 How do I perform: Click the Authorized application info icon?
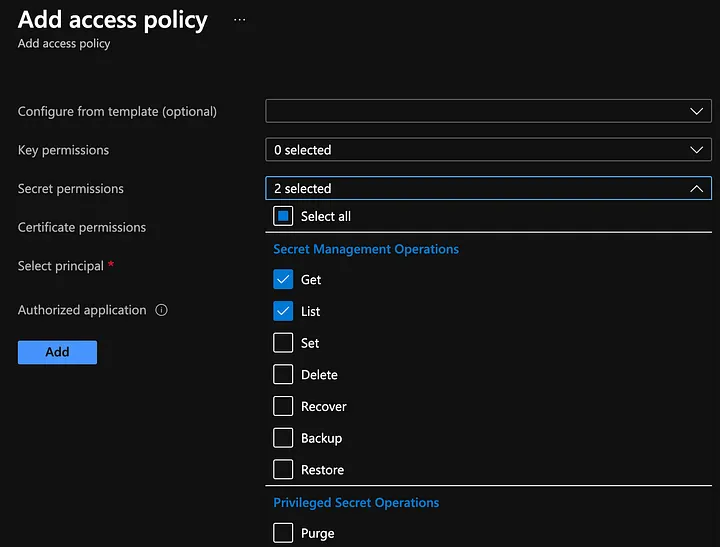(161, 310)
